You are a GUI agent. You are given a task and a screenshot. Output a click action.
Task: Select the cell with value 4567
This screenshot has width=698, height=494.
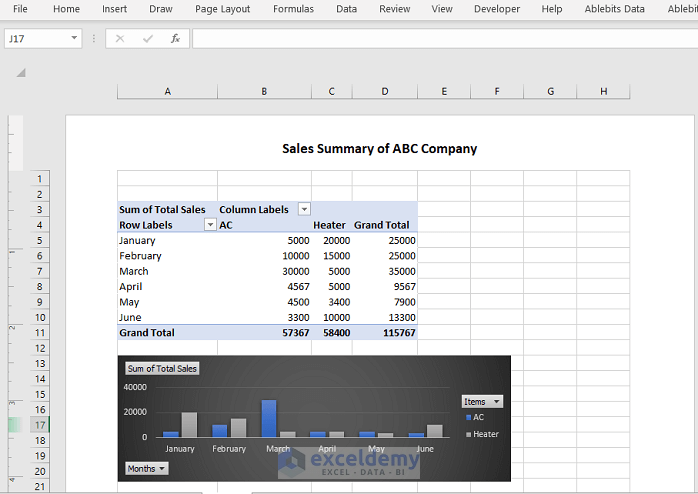(264, 287)
